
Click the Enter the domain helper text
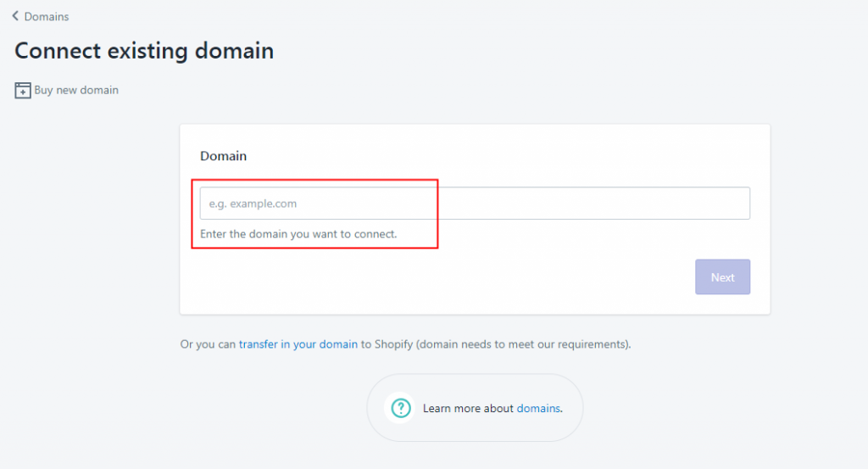[298, 234]
